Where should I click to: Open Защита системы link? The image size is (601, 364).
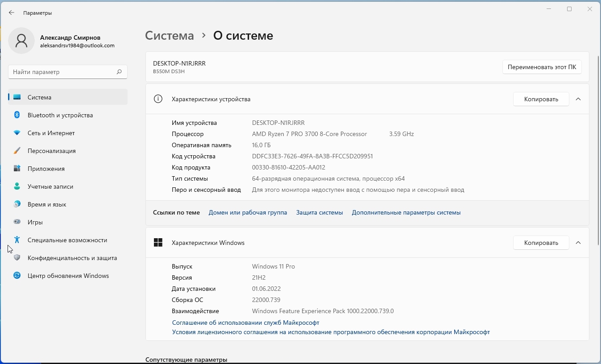click(319, 213)
